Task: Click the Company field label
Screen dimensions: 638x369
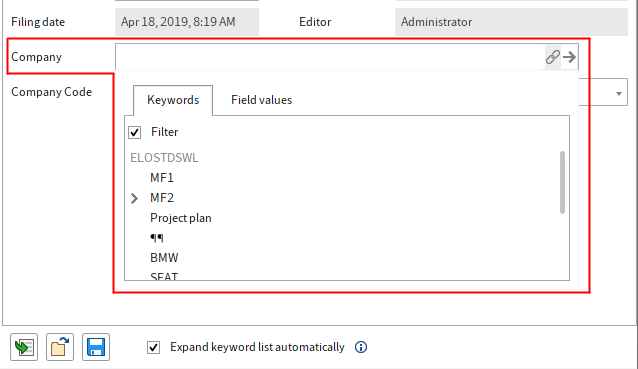Action: [37, 57]
